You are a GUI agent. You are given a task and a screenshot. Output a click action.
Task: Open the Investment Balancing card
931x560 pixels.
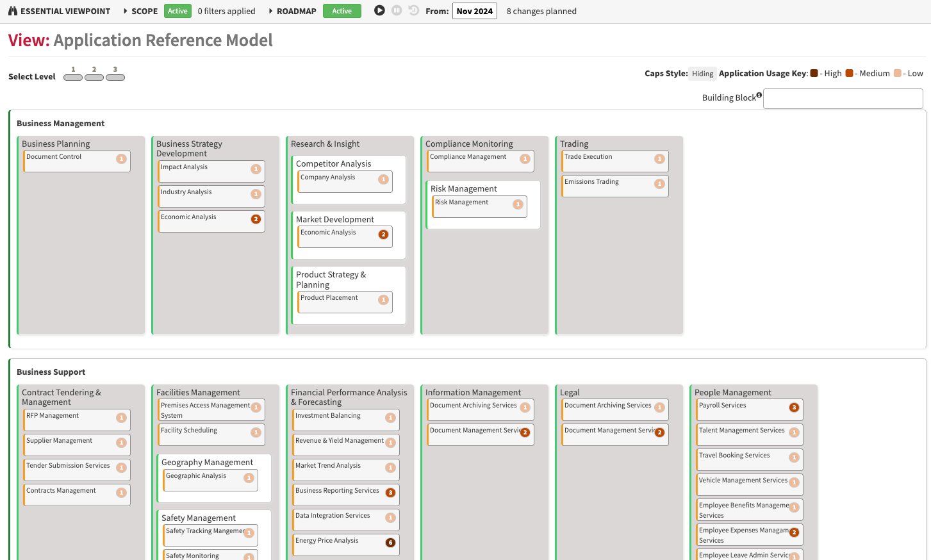click(346, 420)
